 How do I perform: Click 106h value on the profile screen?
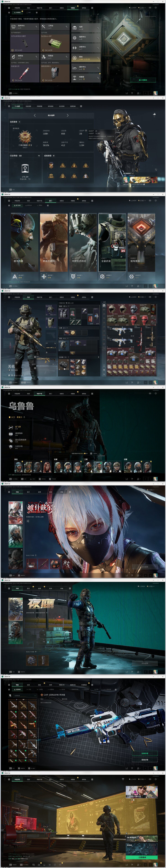click(46, 134)
